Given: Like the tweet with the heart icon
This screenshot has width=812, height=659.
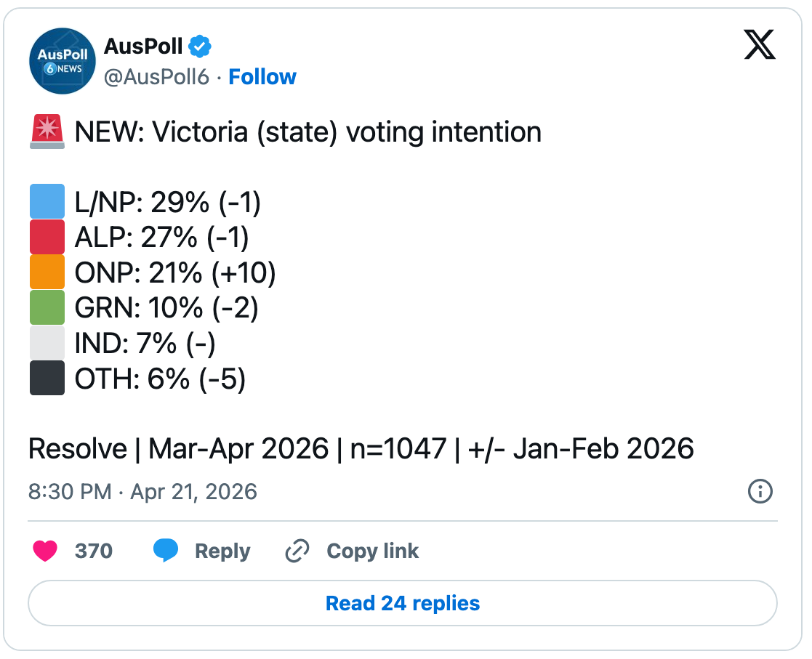Looking at the screenshot, I should (45, 551).
